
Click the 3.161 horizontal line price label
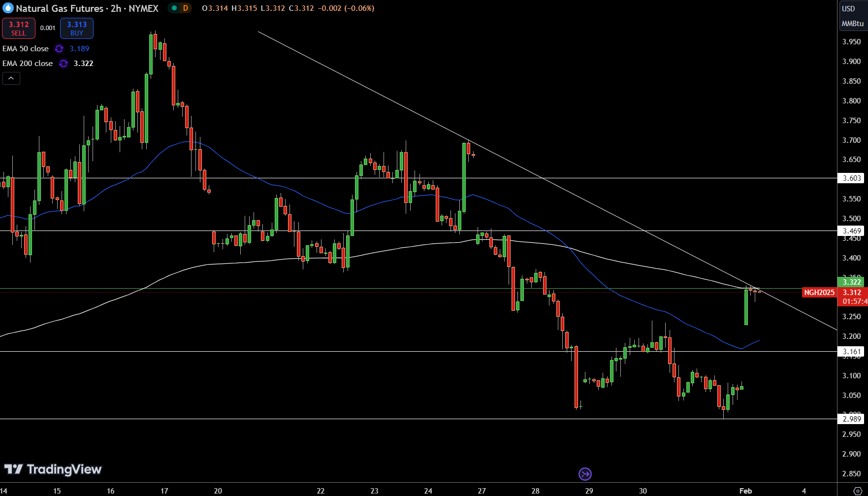coord(851,352)
